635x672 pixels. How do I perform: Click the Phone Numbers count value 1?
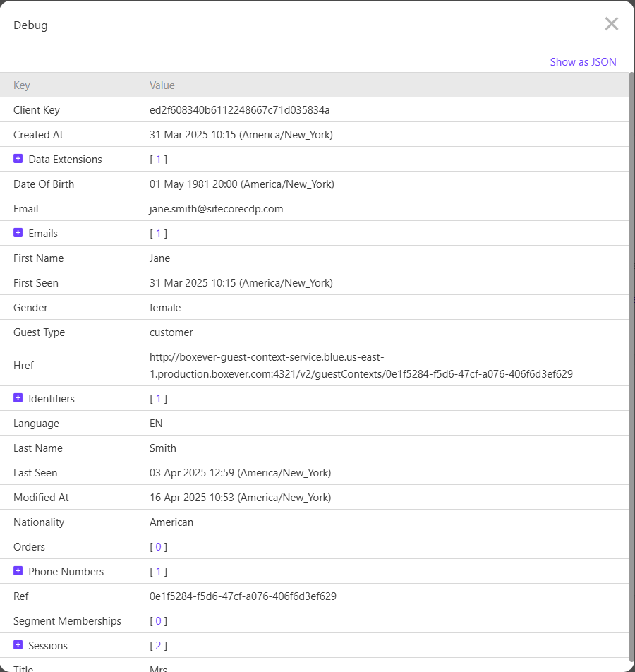tap(158, 572)
